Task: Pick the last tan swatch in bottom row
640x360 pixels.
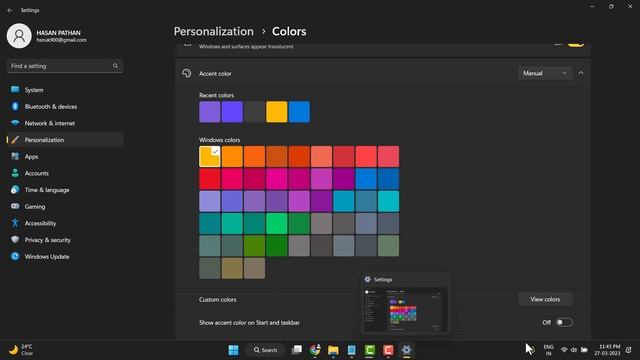Action: click(x=254, y=268)
